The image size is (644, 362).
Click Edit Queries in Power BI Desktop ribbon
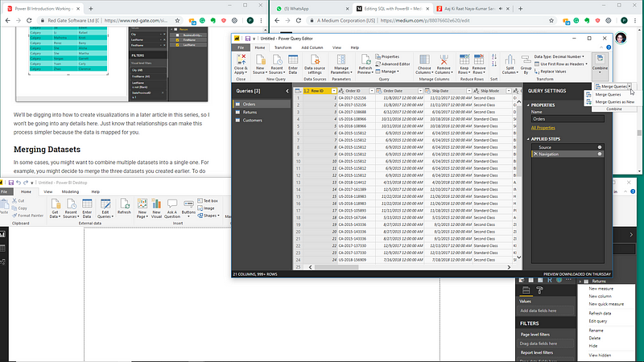(105, 208)
